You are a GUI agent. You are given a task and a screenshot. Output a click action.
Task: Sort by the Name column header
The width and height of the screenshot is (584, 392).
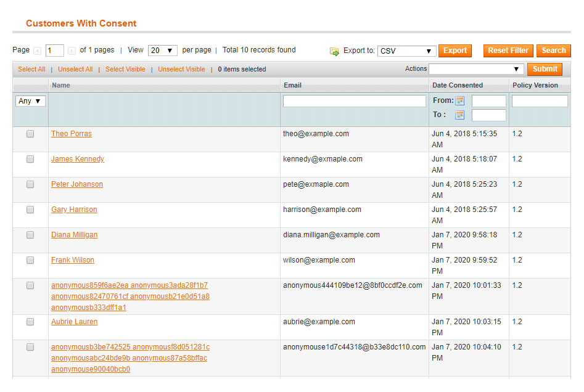pos(61,85)
